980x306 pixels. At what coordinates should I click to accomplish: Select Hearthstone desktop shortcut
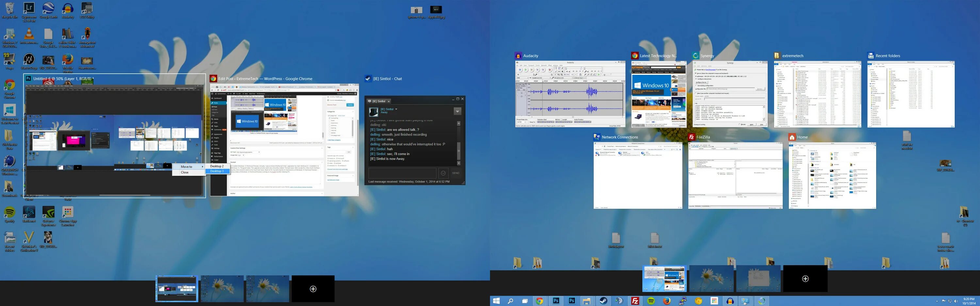tap(87, 62)
